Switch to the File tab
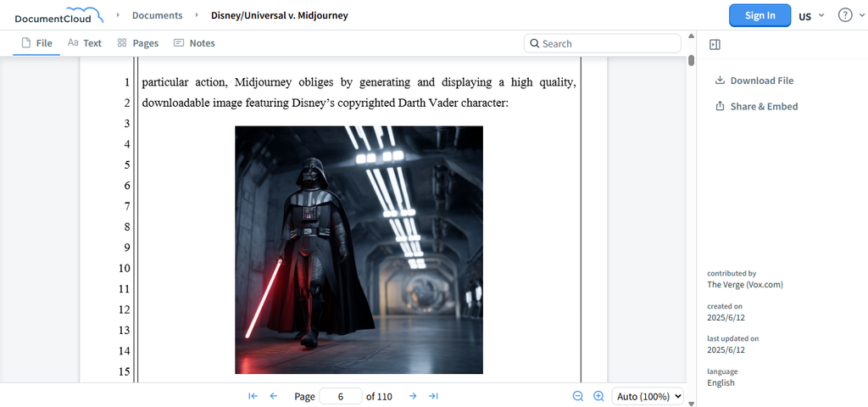This screenshot has width=868, height=407. [x=36, y=43]
